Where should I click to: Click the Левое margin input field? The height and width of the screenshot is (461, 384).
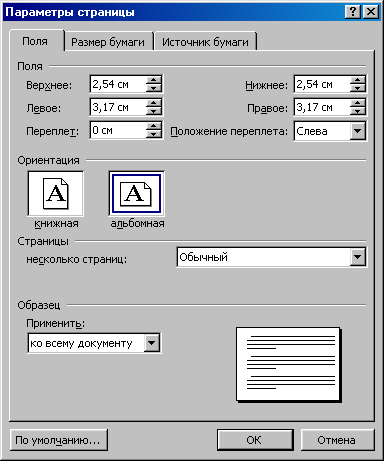(118, 107)
